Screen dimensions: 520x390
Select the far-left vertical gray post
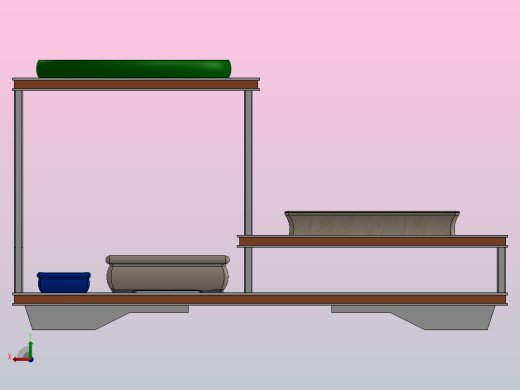[x=19, y=192]
